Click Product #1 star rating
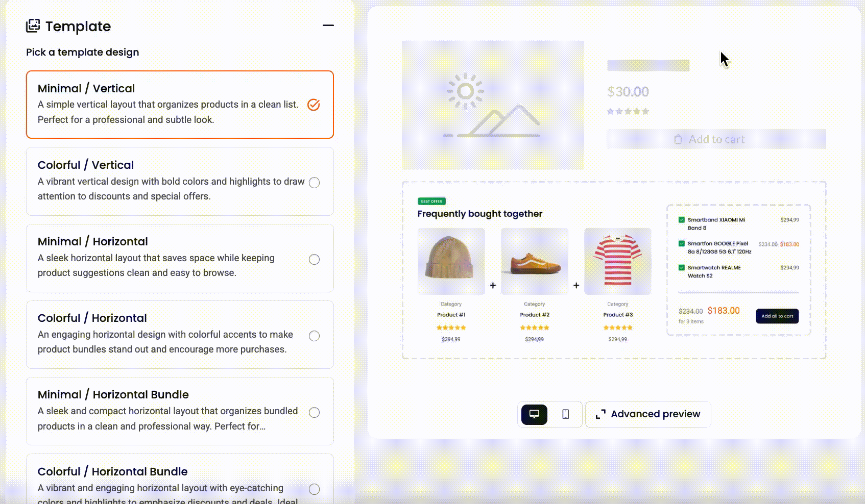 coord(451,327)
